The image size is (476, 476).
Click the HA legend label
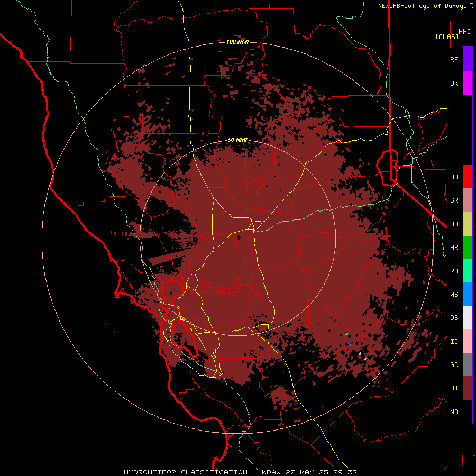point(454,177)
